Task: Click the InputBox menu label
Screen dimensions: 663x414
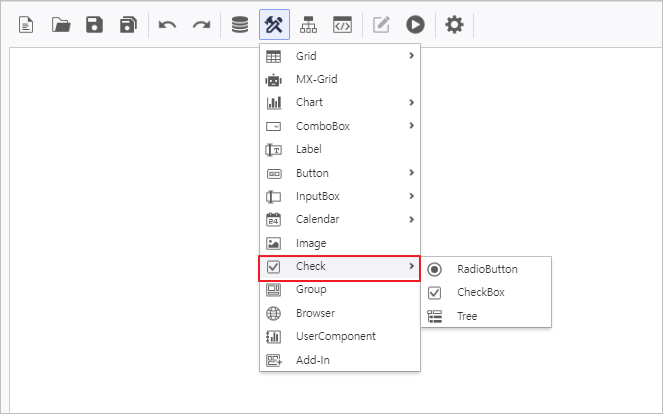Action: tap(318, 196)
